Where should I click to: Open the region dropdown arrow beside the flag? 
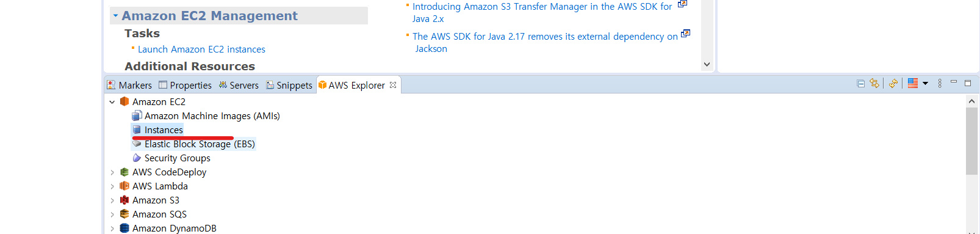[x=925, y=84]
